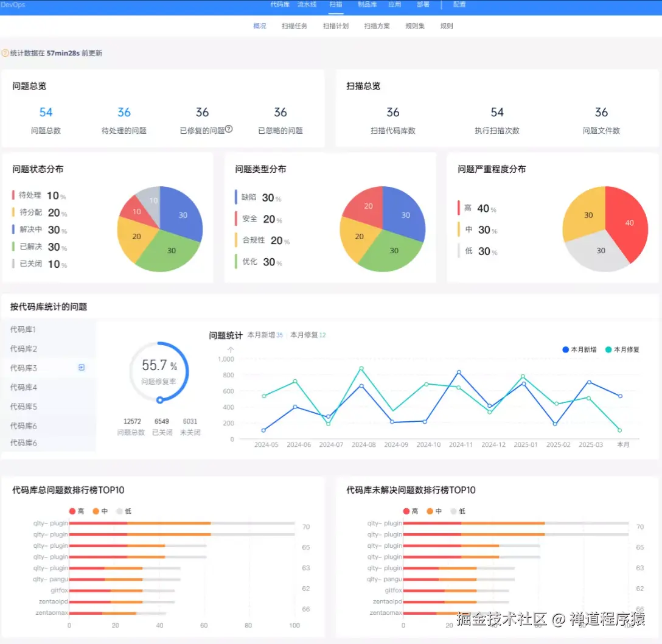This screenshot has width=662, height=644.
Task: Click the jump icon next to 代码库3
Action: click(80, 368)
